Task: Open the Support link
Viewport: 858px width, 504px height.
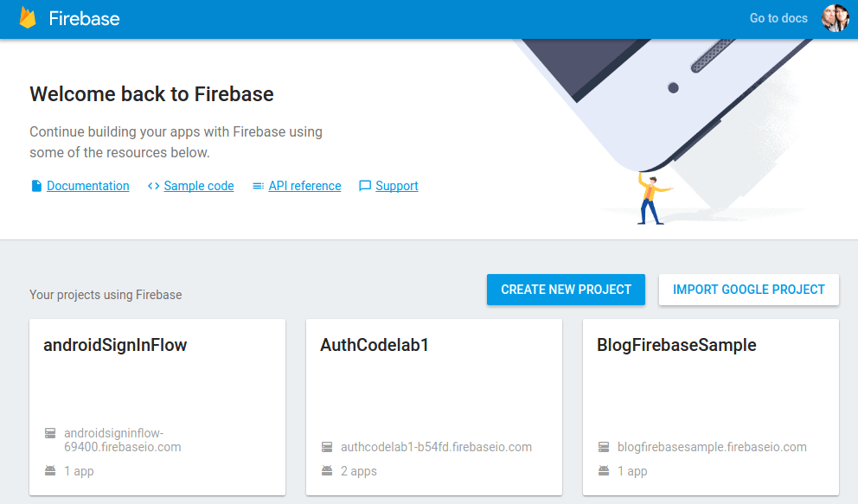Action: (397, 186)
